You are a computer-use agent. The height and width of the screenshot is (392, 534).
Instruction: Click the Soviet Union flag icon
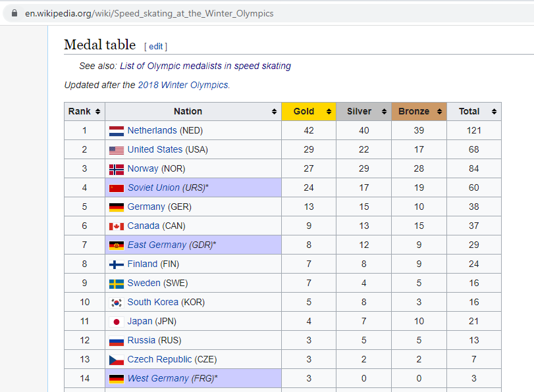117,188
